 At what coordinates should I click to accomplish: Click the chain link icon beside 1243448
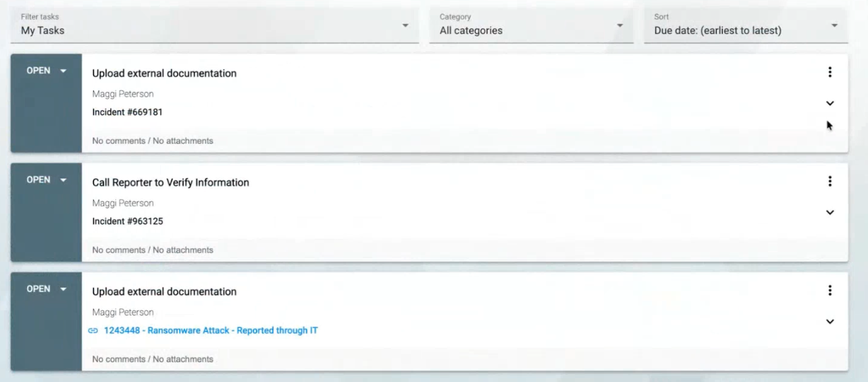click(x=93, y=331)
